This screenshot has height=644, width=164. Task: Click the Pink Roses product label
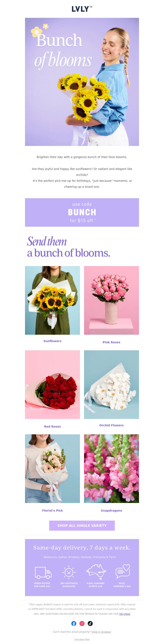pyautogui.click(x=112, y=342)
